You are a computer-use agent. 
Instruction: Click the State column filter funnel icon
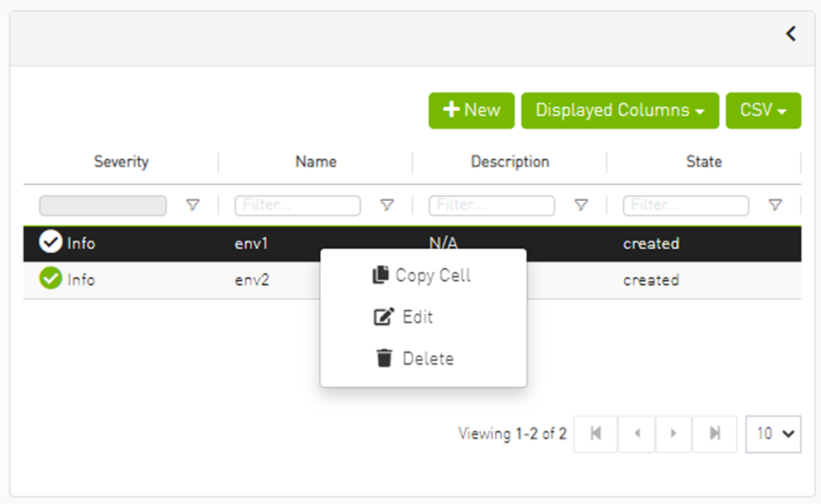776,205
